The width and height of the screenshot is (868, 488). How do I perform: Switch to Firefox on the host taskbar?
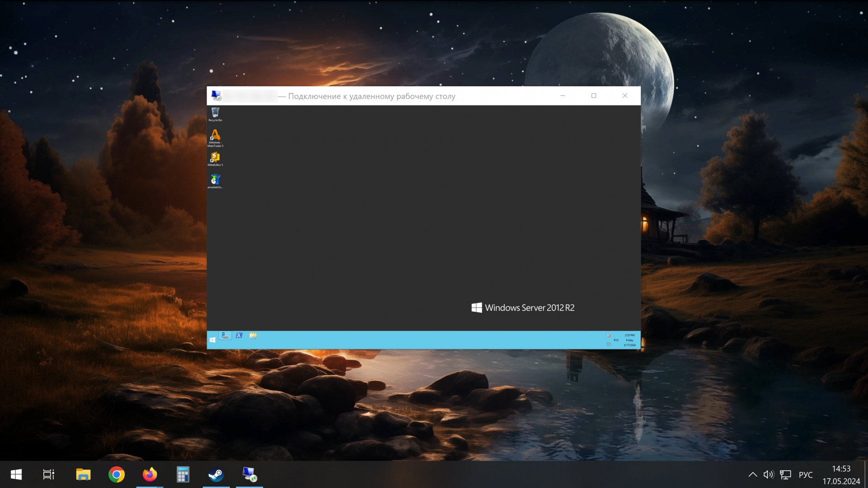pos(150,475)
